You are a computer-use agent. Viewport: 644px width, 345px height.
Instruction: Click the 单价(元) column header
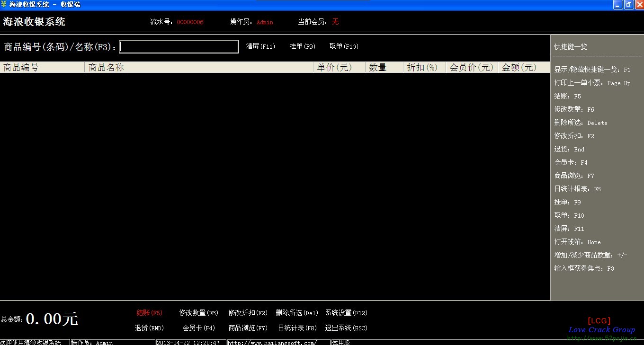(340, 67)
